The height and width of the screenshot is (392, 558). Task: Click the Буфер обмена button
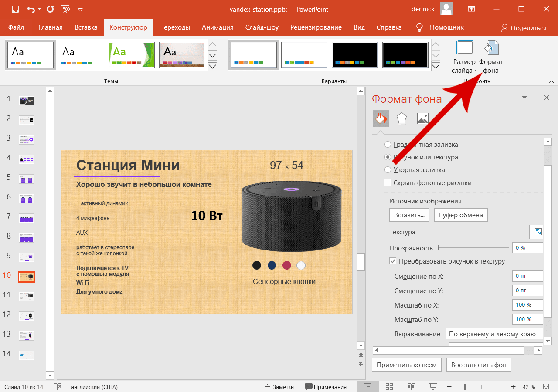[x=461, y=215]
